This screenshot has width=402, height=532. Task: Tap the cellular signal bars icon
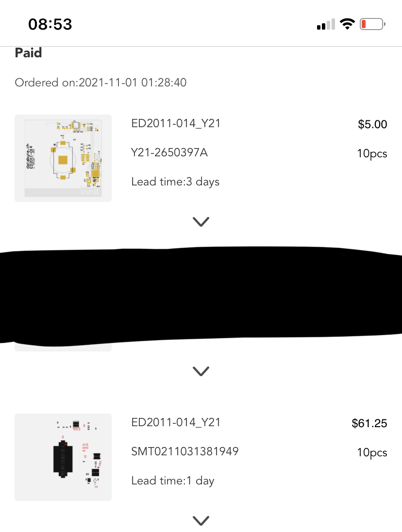(x=326, y=24)
